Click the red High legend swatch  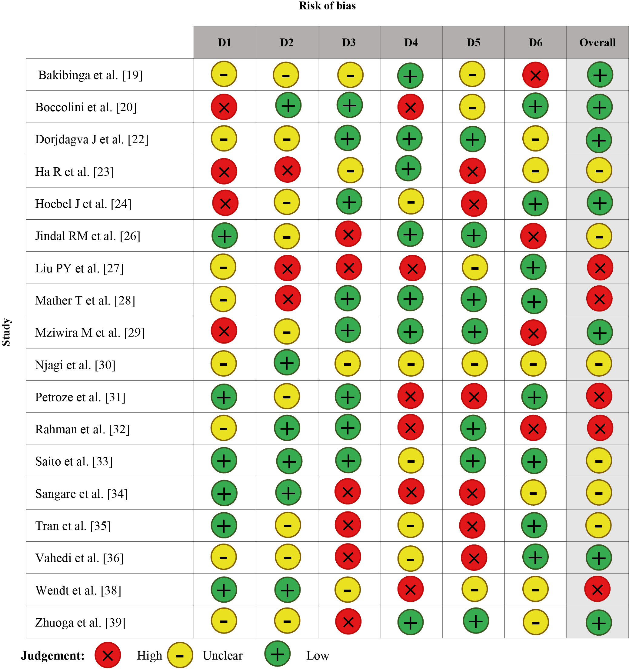108,655
